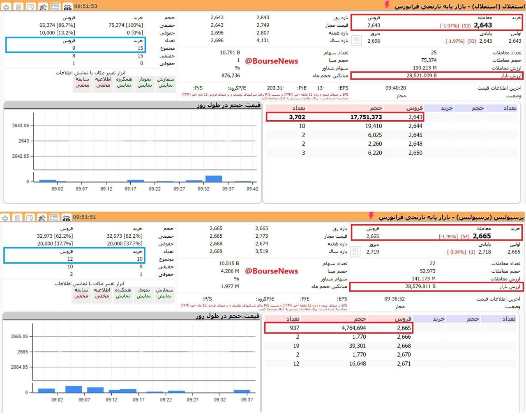Click order count 937 in Persepolis order book
The width and height of the screenshot is (526, 420).
pos(294,328)
